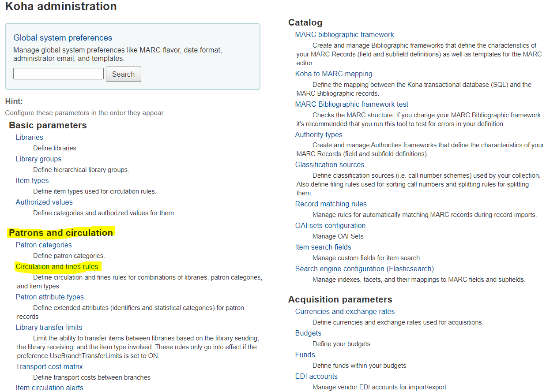The height and width of the screenshot is (392, 546).
Task: Open the Classification sources link
Action: [x=330, y=165]
